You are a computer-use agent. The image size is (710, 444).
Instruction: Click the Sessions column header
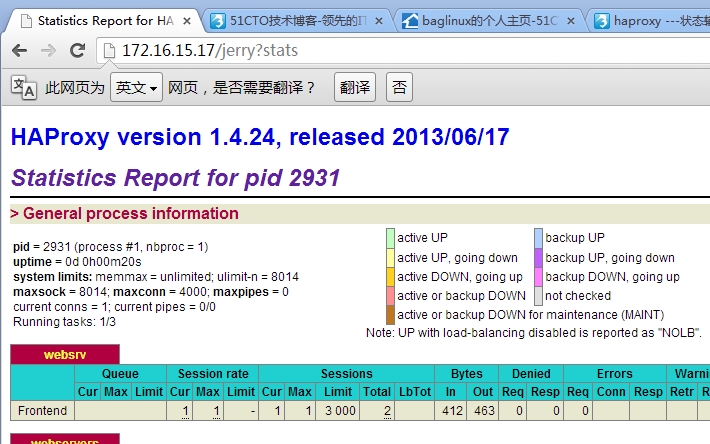(x=347, y=373)
